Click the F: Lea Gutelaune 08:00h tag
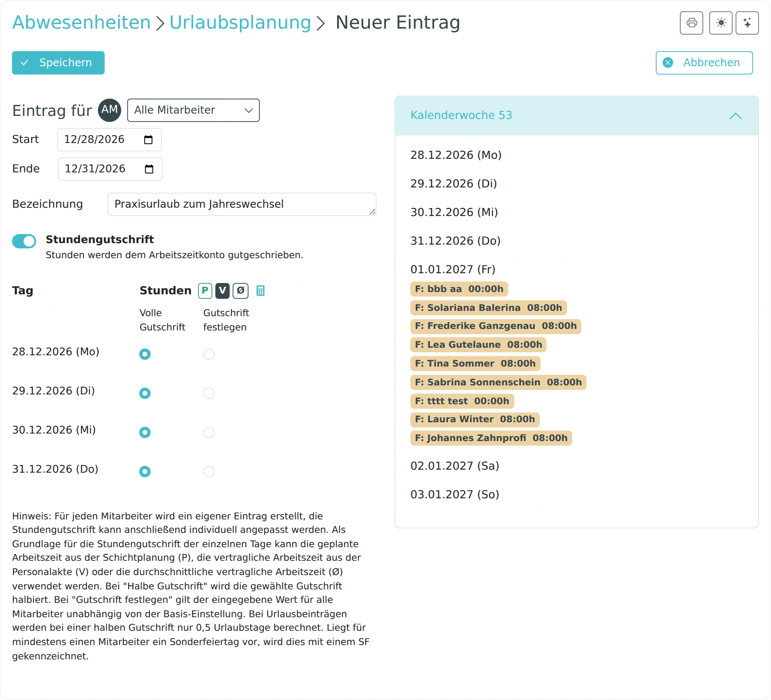The width and height of the screenshot is (771, 700). (x=478, y=345)
